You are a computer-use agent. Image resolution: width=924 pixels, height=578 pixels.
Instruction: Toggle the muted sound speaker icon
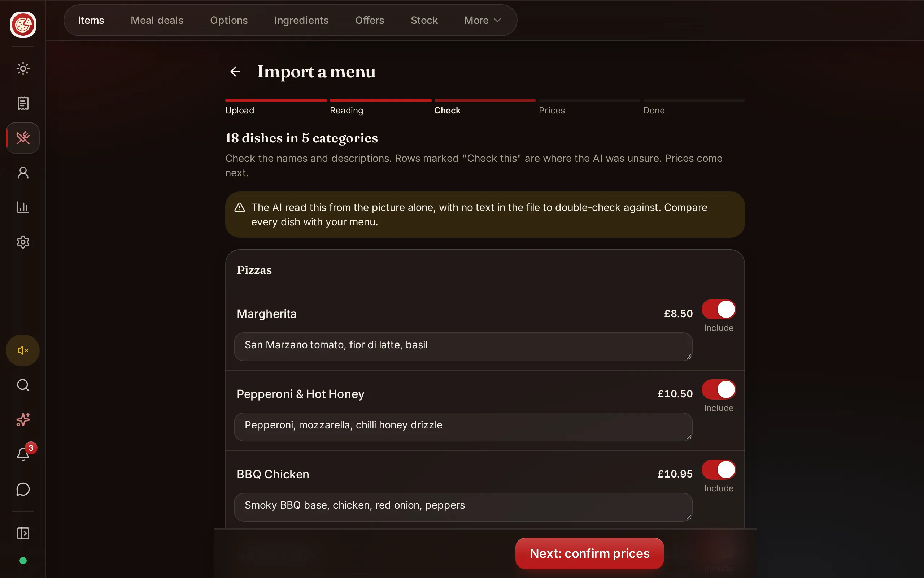[x=23, y=350]
